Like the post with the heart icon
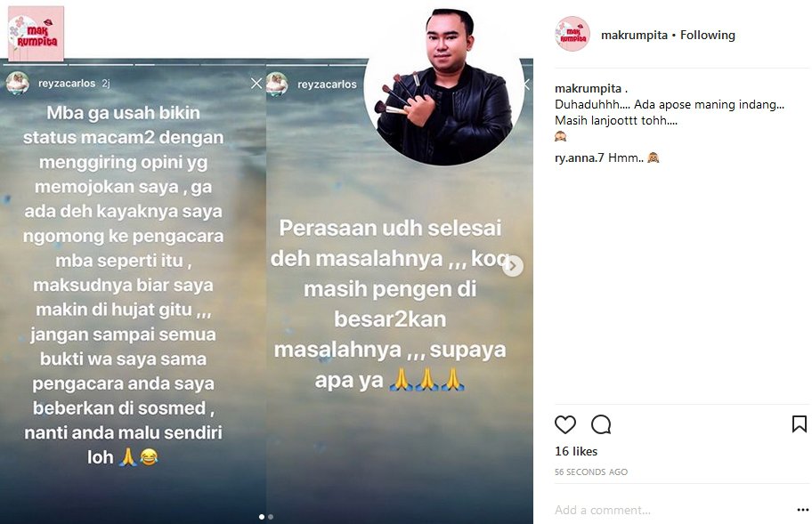 pyautogui.click(x=565, y=424)
